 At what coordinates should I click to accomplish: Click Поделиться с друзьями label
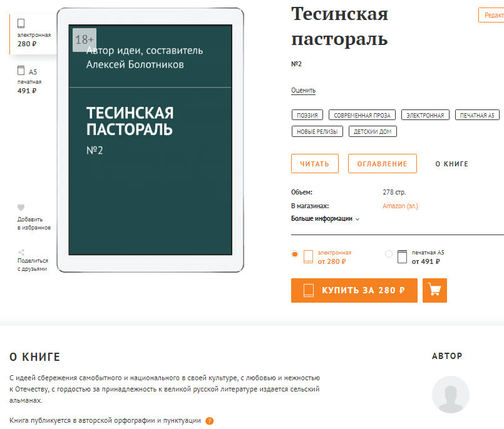33,265
